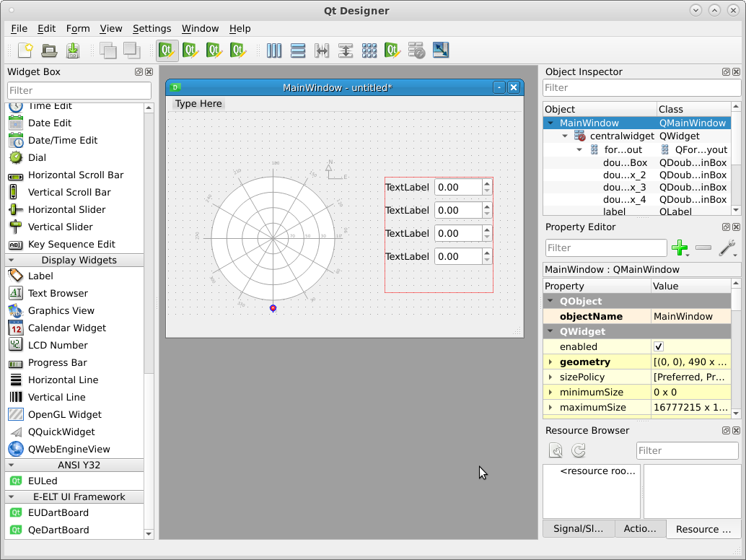Image resolution: width=746 pixels, height=560 pixels.
Task: Increase the first spin box value
Action: [487, 184]
